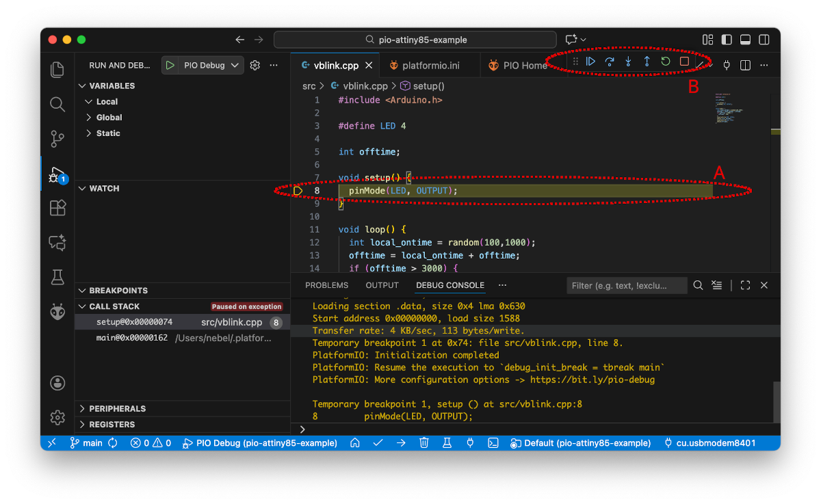
Task: Open the OUTPUT panel tab
Action: pos(382,285)
